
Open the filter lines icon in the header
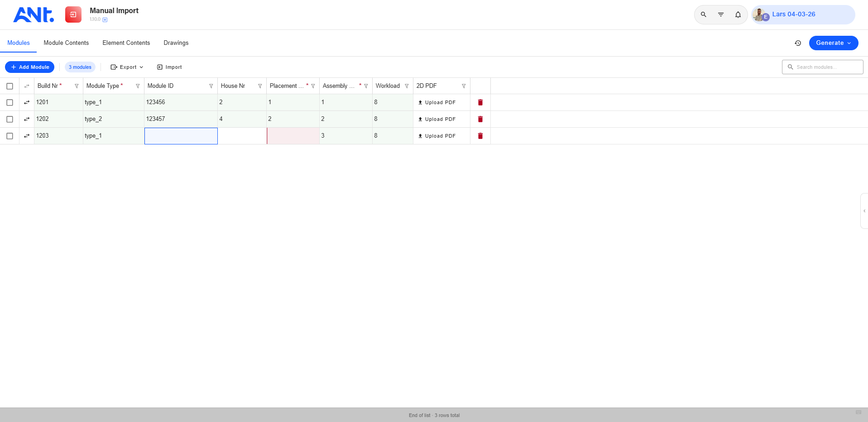[721, 14]
